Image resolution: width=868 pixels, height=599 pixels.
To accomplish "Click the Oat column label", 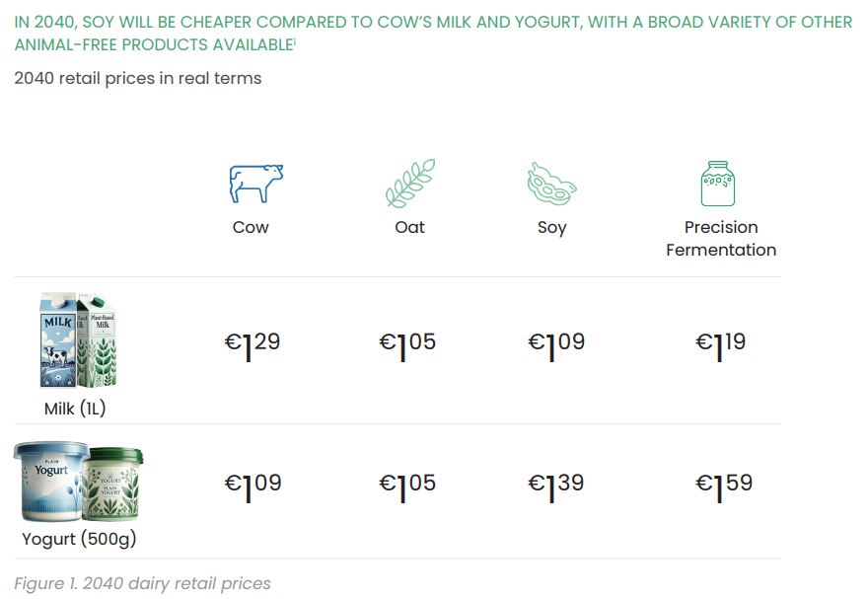I will [409, 227].
